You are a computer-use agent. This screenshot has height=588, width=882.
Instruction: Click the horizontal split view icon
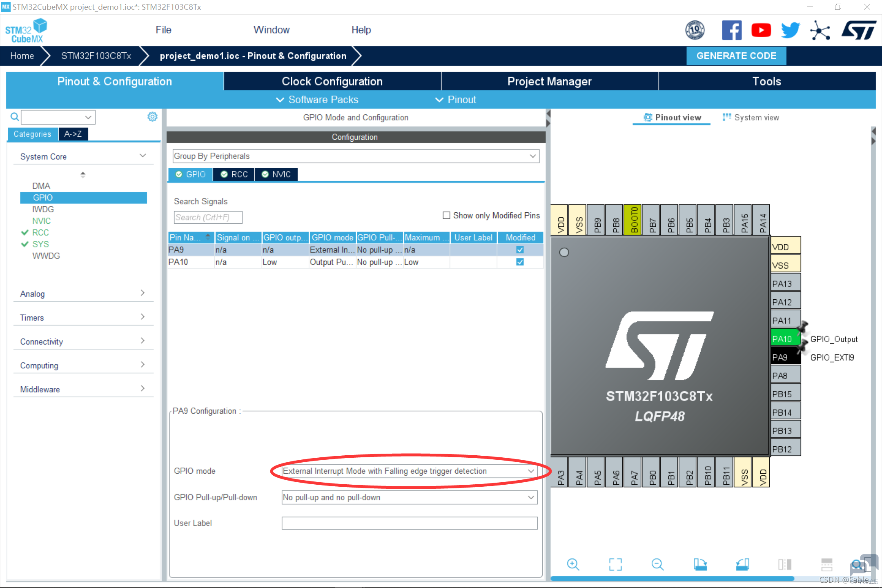[827, 564]
